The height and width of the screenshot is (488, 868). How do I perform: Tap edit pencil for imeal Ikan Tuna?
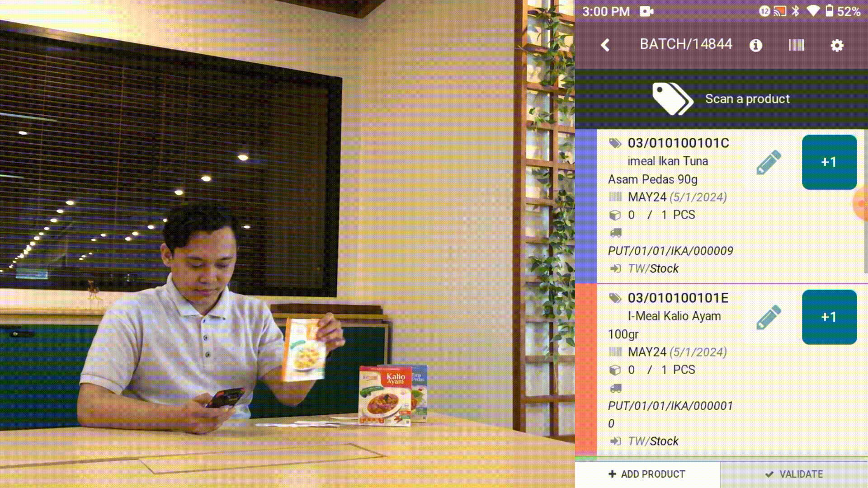(x=769, y=161)
